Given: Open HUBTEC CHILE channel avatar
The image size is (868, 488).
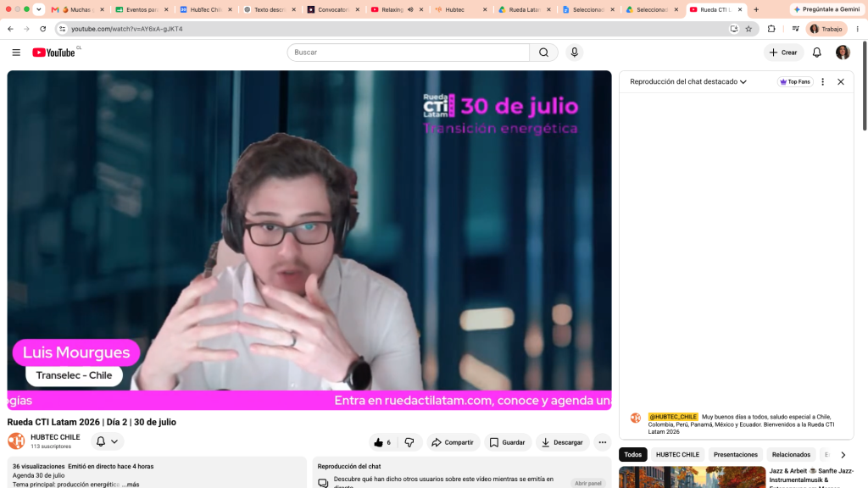Looking at the screenshot, I should point(16,441).
